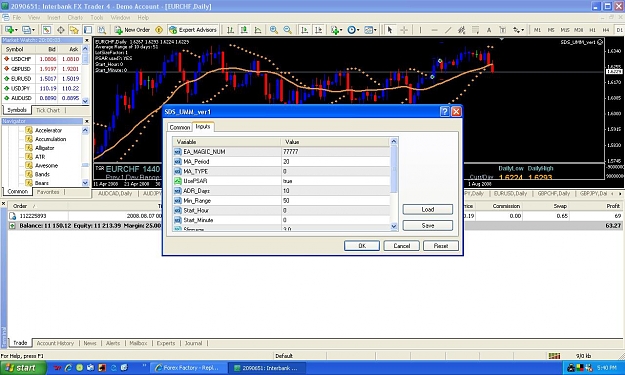Open the File menu
This screenshot has height=375, width=625.
tap(17, 18)
